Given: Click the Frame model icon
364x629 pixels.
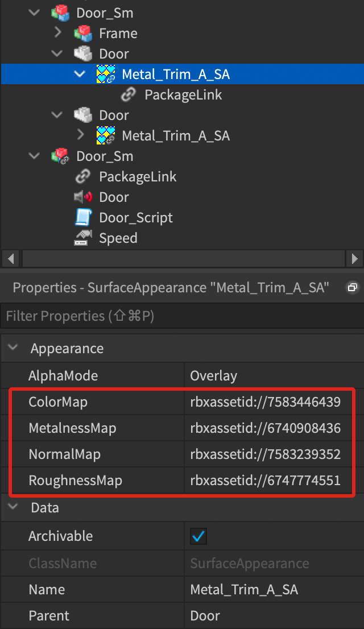Looking at the screenshot, I should tap(83, 34).
